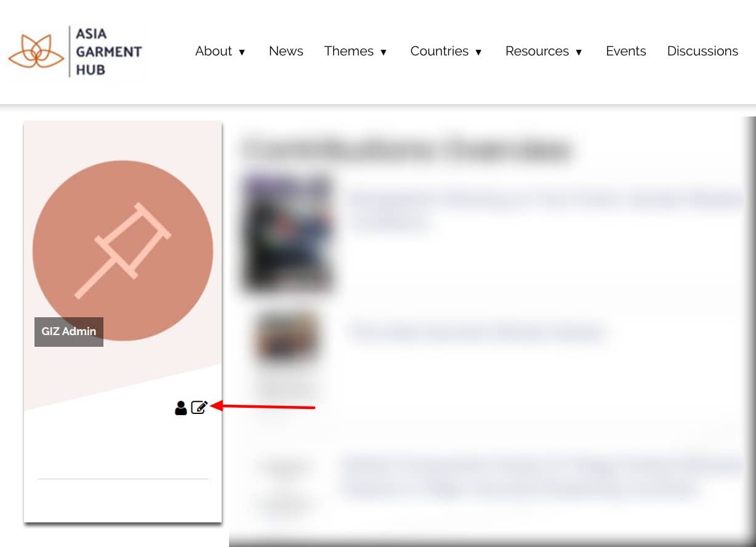The height and width of the screenshot is (547, 756).
Task: Open the Discussions menu item
Action: coord(702,51)
